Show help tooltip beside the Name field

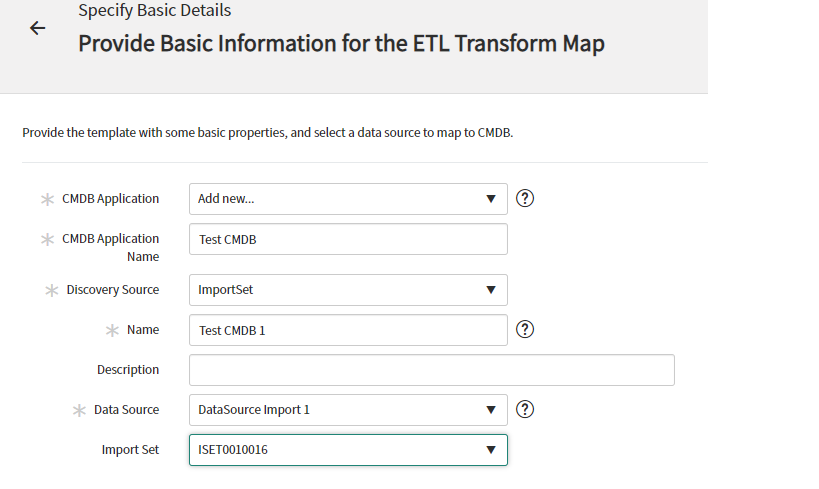pos(525,330)
